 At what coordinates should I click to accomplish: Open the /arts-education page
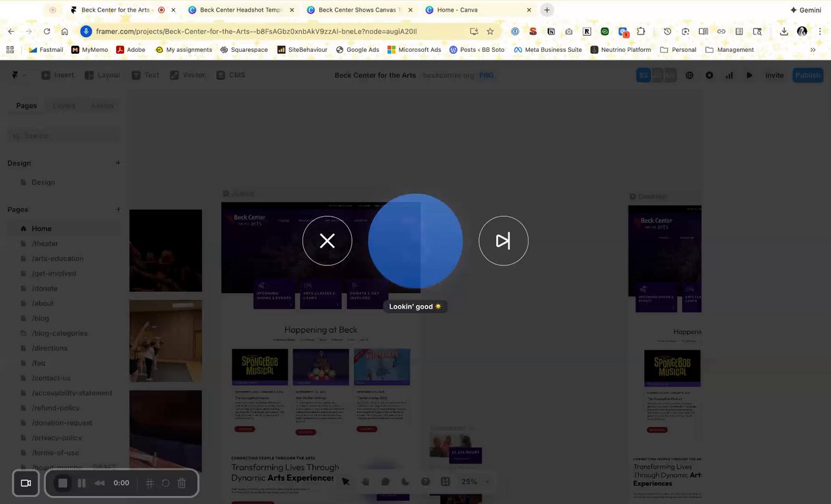coord(64,258)
